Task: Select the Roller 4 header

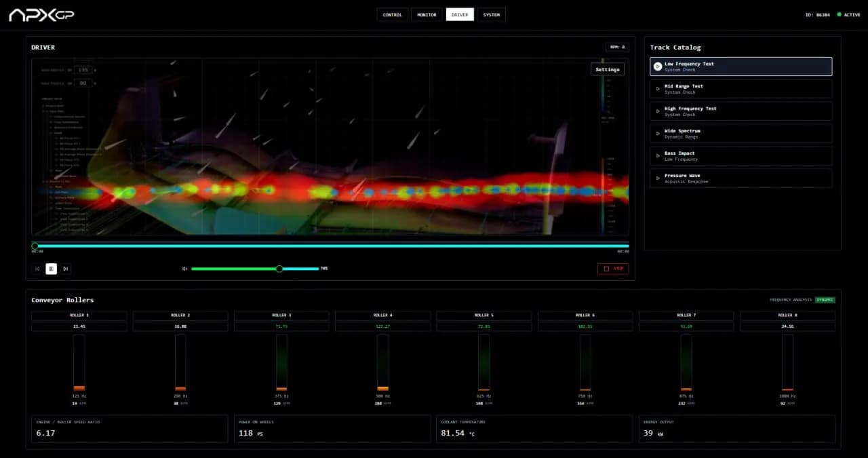Action: tap(382, 316)
